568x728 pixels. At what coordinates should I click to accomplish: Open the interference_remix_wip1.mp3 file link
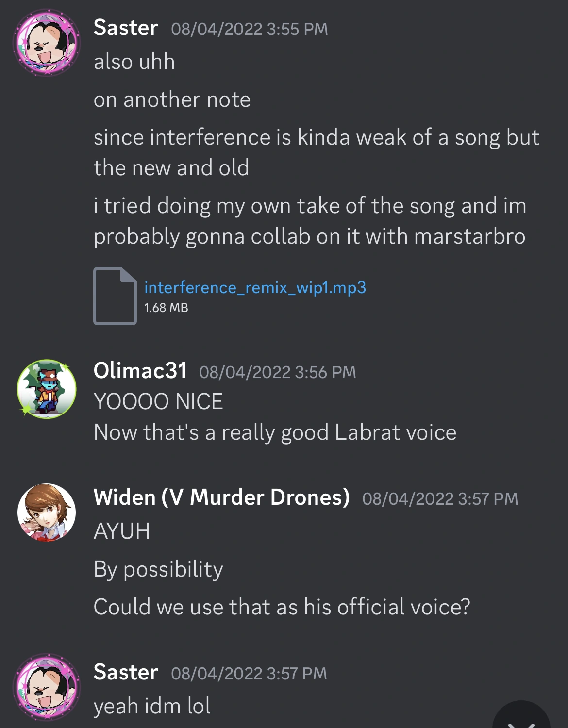point(255,287)
